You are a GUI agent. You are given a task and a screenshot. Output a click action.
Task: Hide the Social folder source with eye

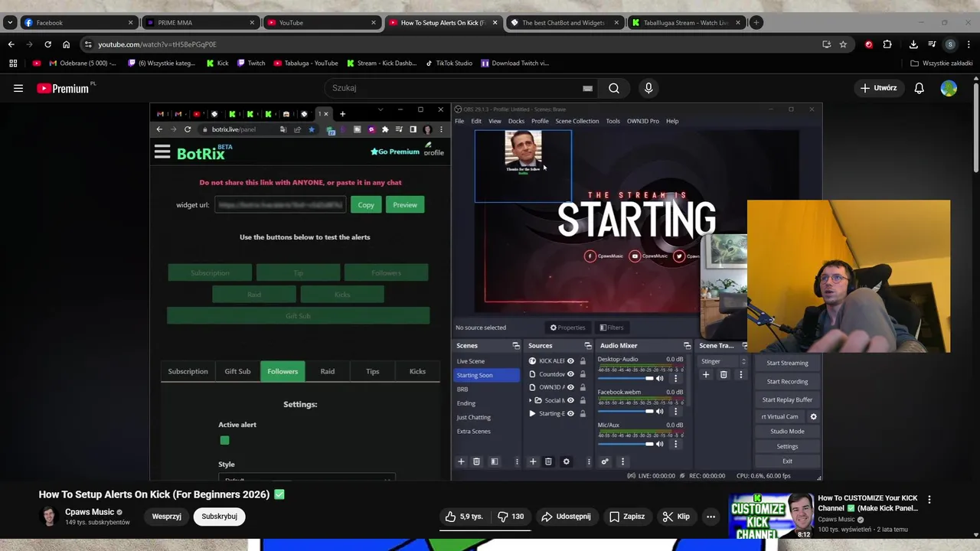pos(570,400)
